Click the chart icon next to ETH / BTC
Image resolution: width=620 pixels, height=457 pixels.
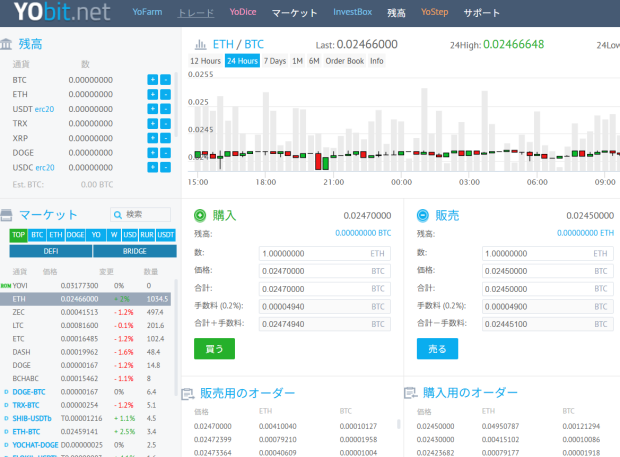[200, 44]
